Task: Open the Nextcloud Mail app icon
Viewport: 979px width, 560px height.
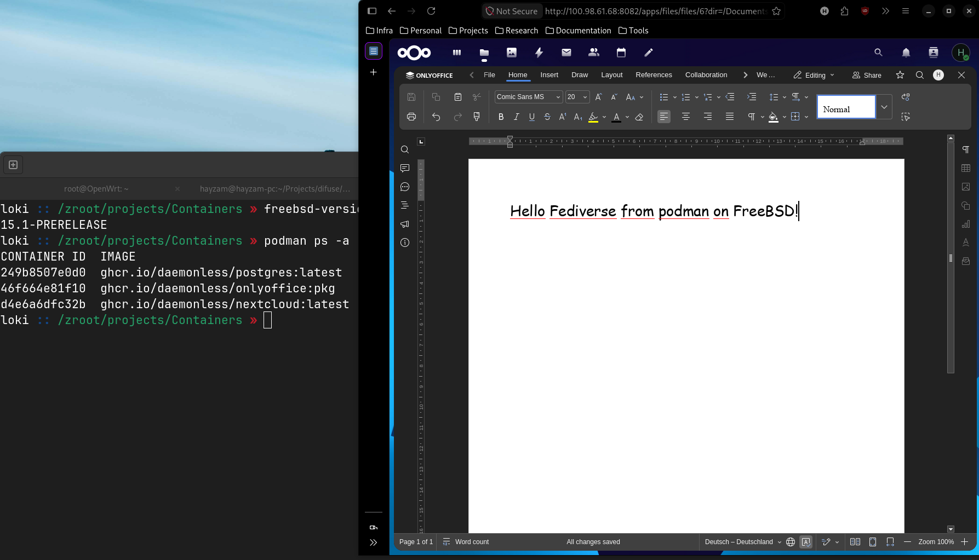Action: pos(566,53)
